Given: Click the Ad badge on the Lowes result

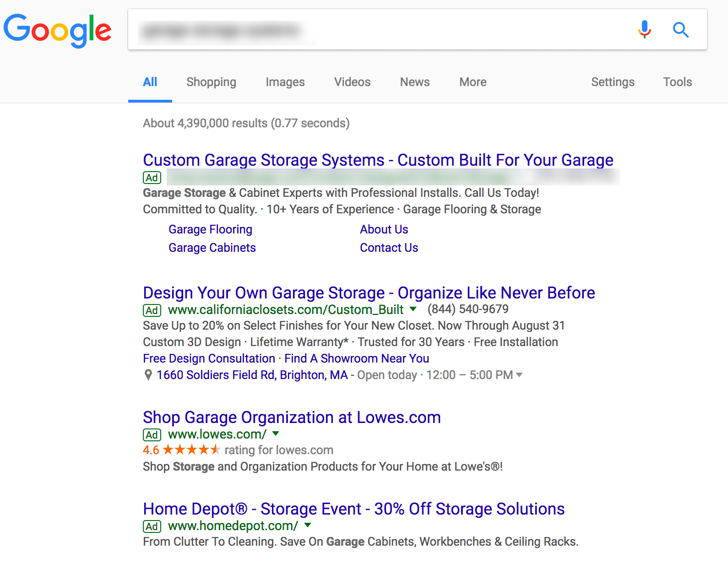Looking at the screenshot, I should (152, 434).
